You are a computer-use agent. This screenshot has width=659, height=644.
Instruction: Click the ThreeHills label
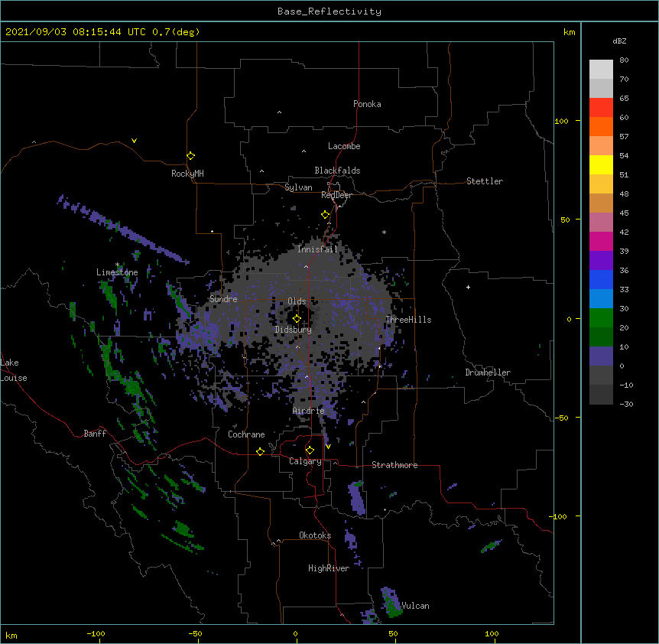click(x=408, y=320)
